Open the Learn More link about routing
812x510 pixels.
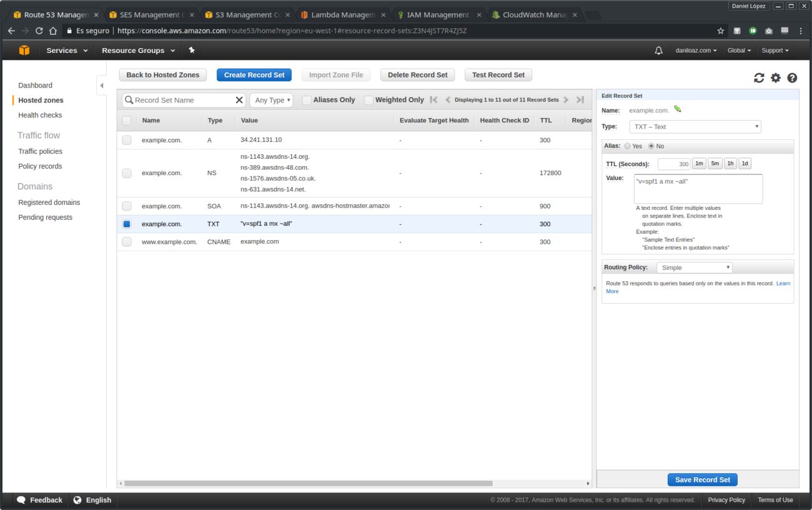tap(783, 283)
